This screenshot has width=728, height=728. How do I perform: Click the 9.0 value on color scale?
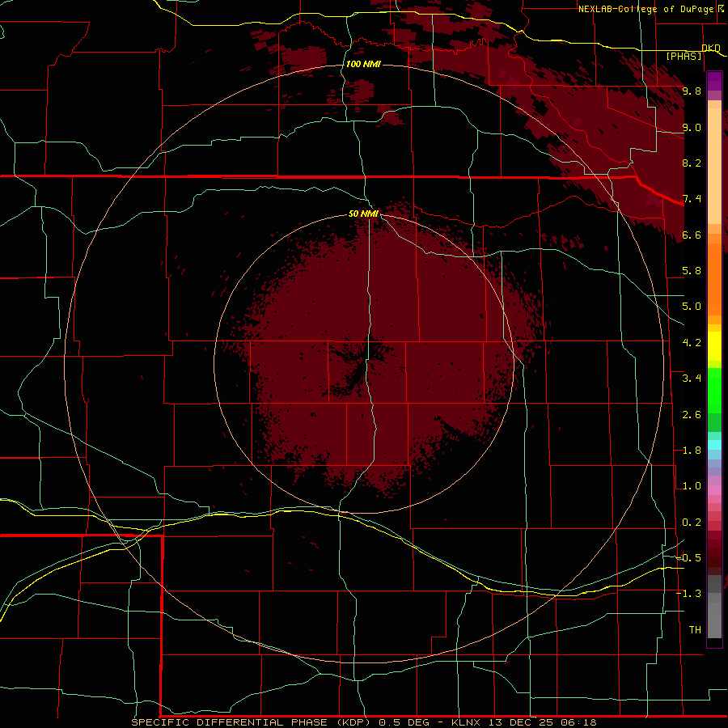(x=692, y=127)
